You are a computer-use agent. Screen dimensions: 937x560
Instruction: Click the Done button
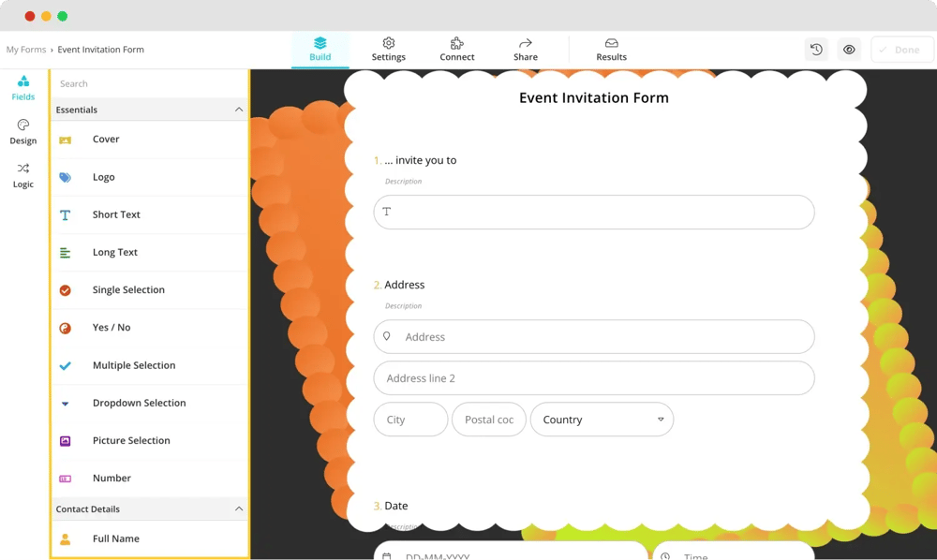pos(900,50)
